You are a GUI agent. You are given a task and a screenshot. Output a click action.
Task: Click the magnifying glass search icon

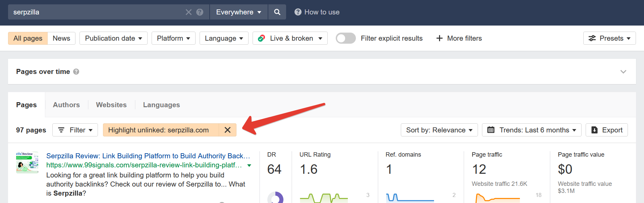pyautogui.click(x=277, y=12)
